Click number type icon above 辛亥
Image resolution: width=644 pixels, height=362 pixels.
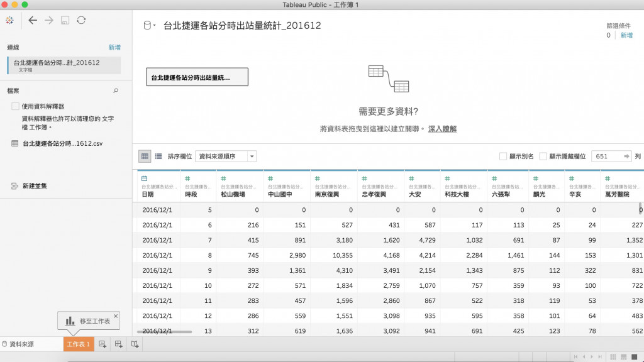572,178
